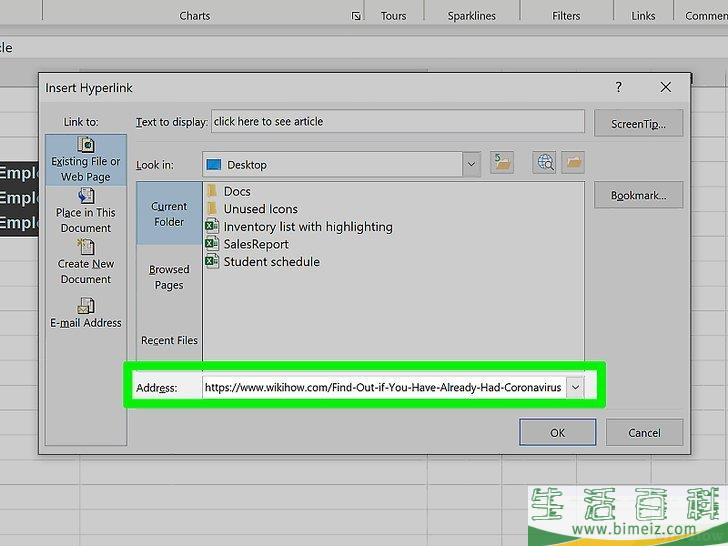Switch to Recent Files view
This screenshot has width=728, height=546.
(x=169, y=340)
